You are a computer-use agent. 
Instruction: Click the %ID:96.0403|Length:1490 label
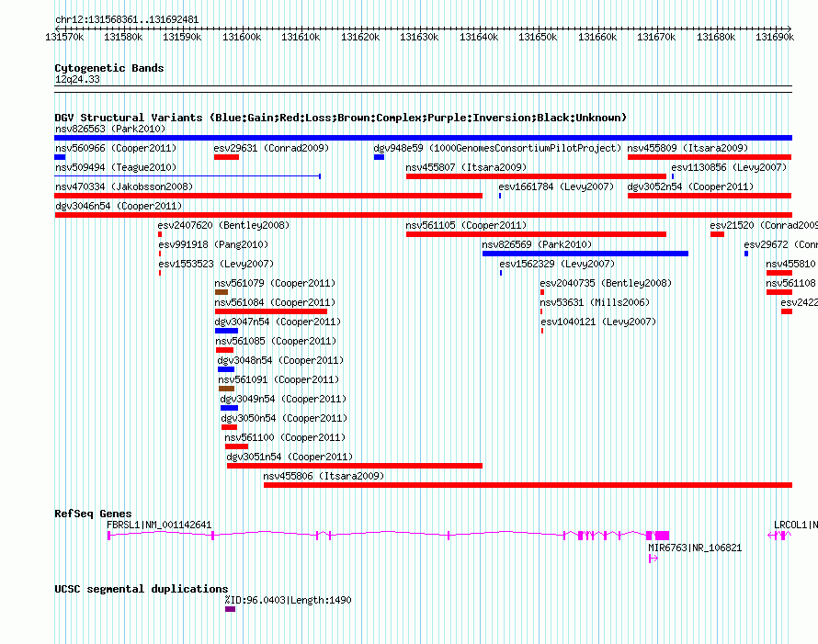288,600
